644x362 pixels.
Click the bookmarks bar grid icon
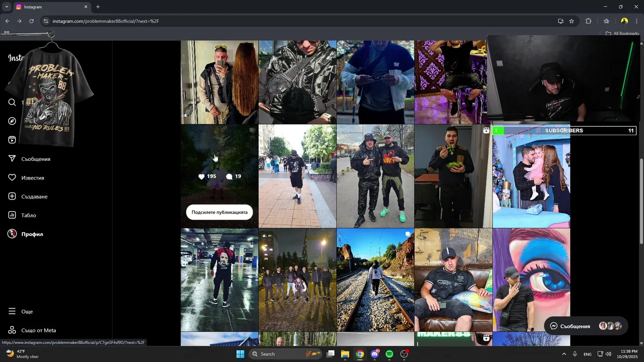pos(7,32)
